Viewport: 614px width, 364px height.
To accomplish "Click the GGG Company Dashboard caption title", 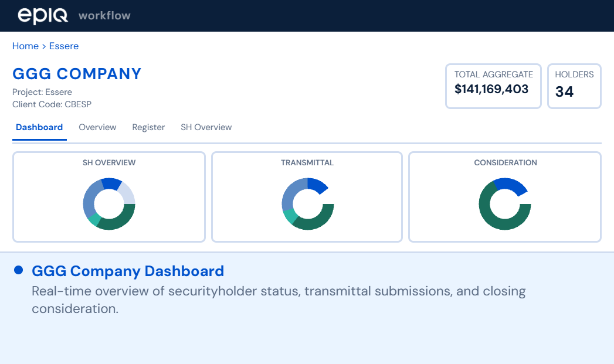I will (x=128, y=271).
